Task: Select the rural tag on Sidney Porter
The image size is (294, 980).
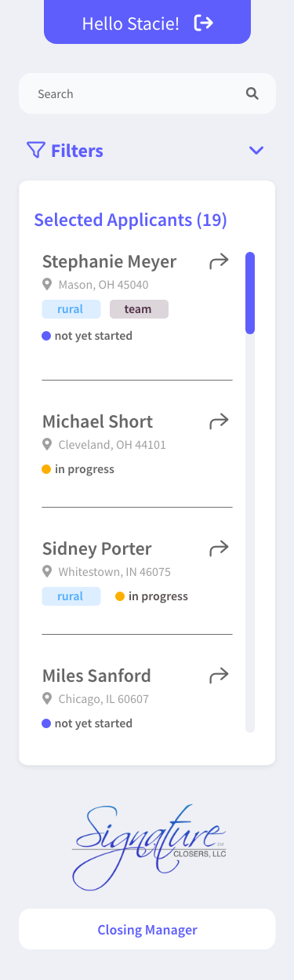Action: pyautogui.click(x=71, y=596)
